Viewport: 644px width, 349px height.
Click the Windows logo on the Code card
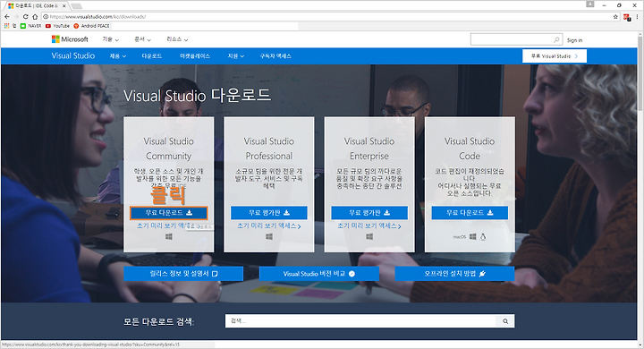[x=473, y=236]
